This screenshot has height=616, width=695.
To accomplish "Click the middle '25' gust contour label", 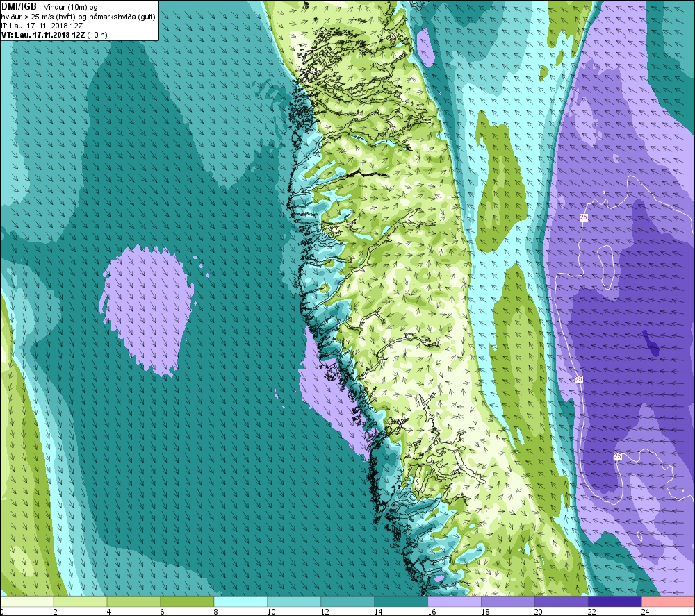I will [579, 379].
